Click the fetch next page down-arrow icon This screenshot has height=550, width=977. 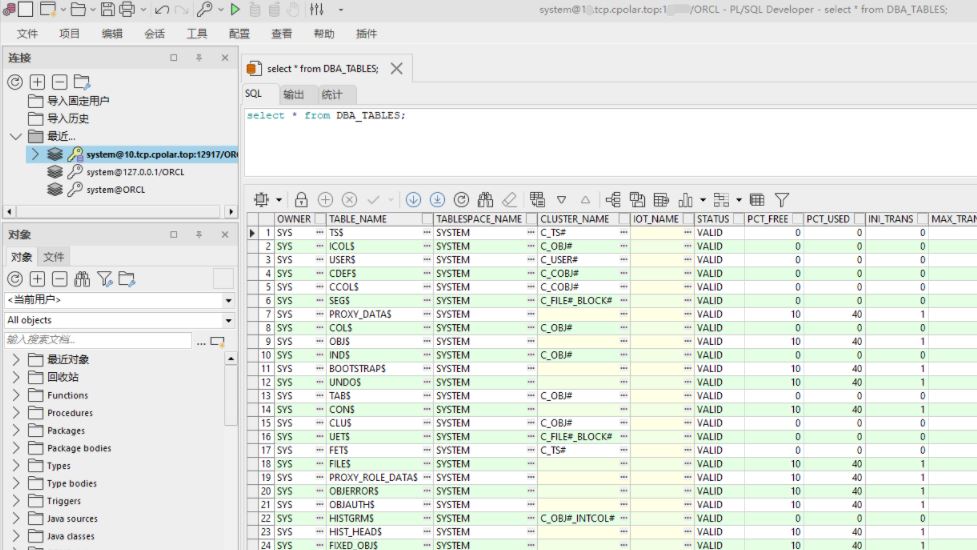coord(413,200)
